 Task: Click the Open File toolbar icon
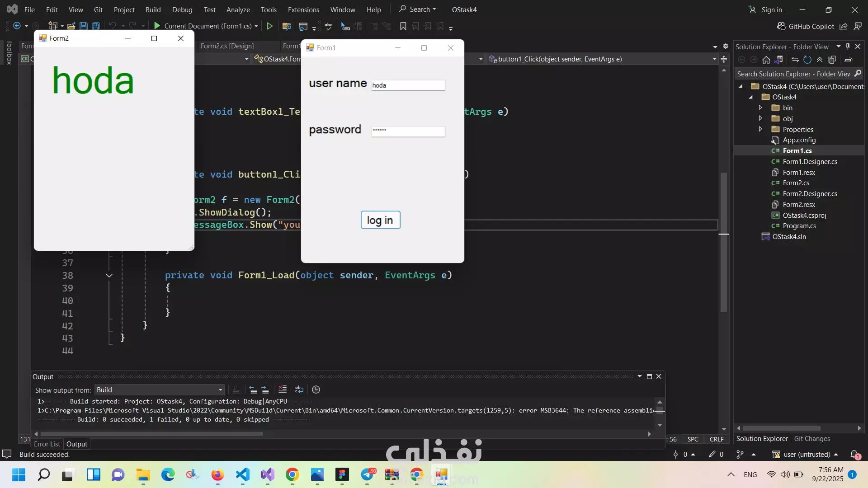tap(71, 26)
